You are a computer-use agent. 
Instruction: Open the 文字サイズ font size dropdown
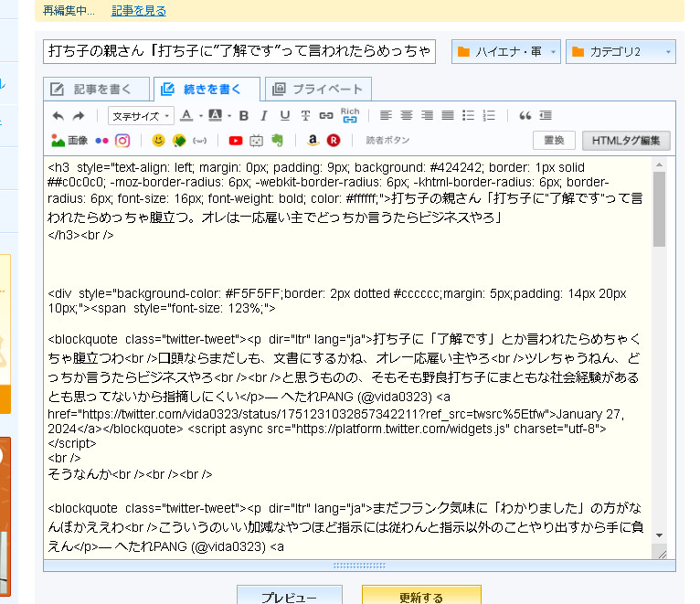point(140,116)
